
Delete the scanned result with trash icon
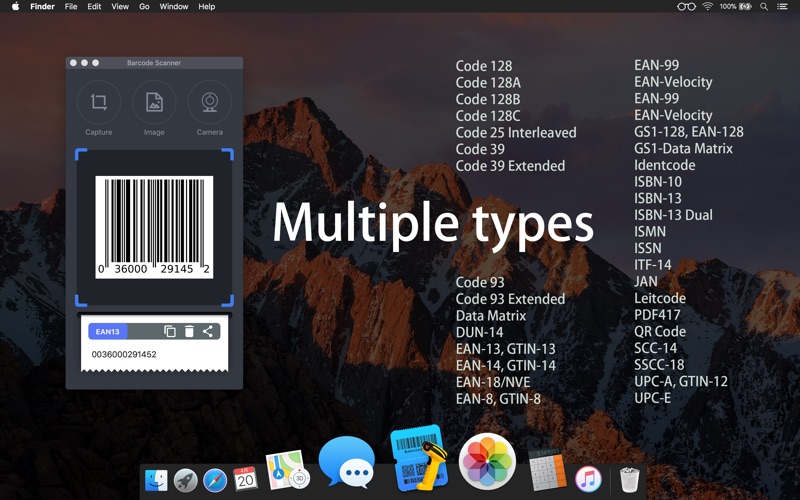click(189, 331)
